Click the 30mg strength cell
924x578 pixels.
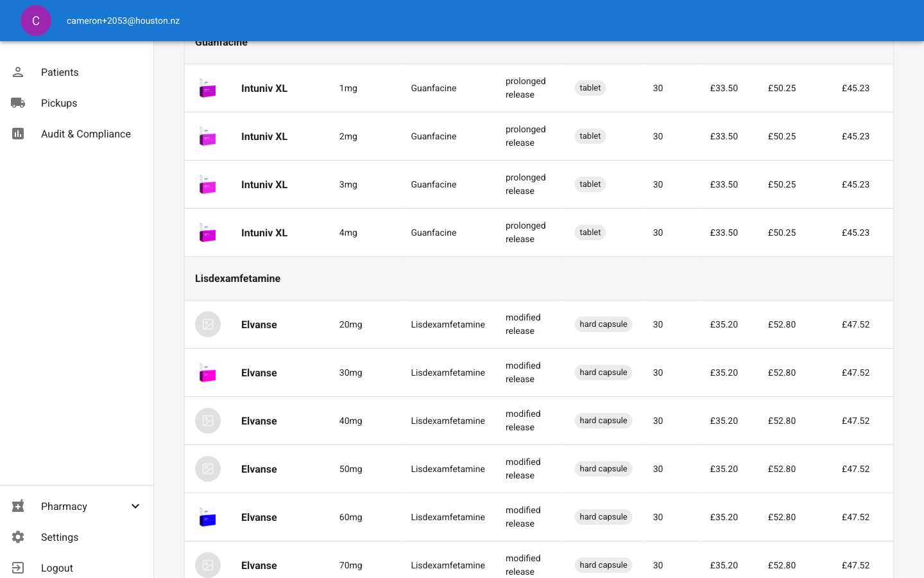click(351, 372)
